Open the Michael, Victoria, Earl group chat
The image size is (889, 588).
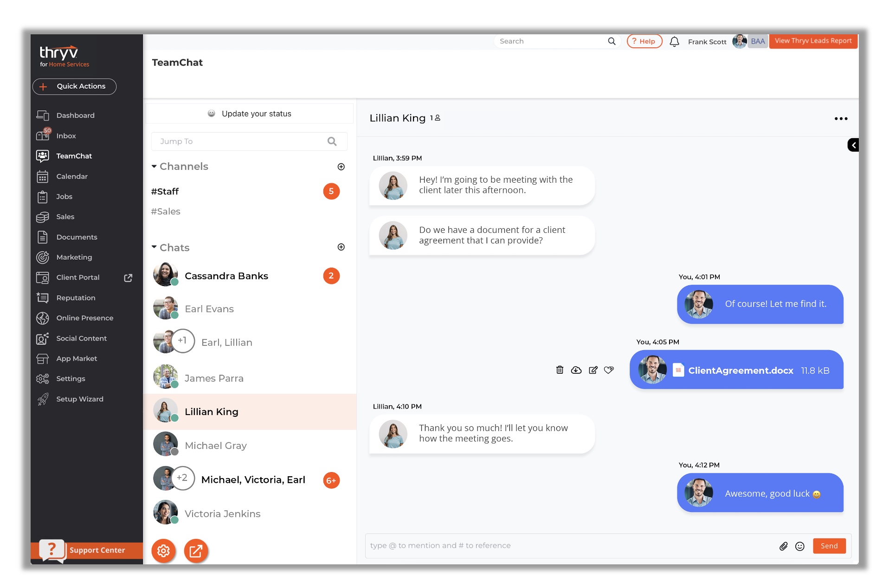[x=249, y=479]
